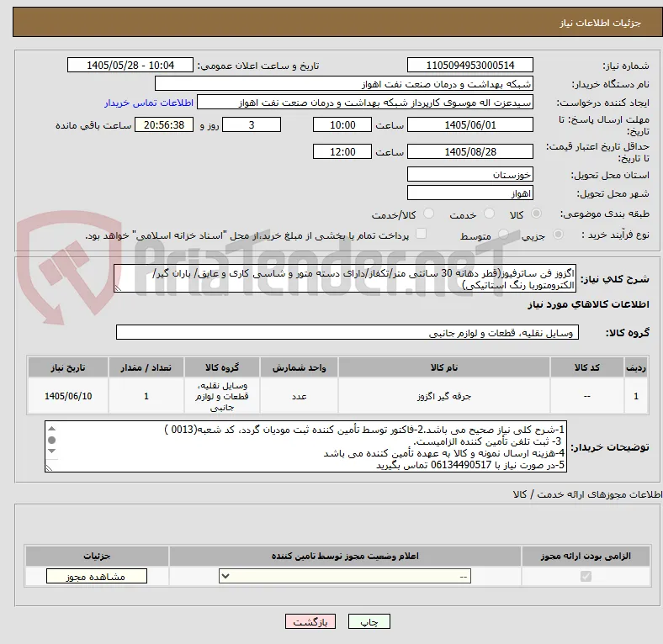The height and width of the screenshot is (644, 663).
Task: Click the شماره نیاز field
Action: (x=470, y=66)
